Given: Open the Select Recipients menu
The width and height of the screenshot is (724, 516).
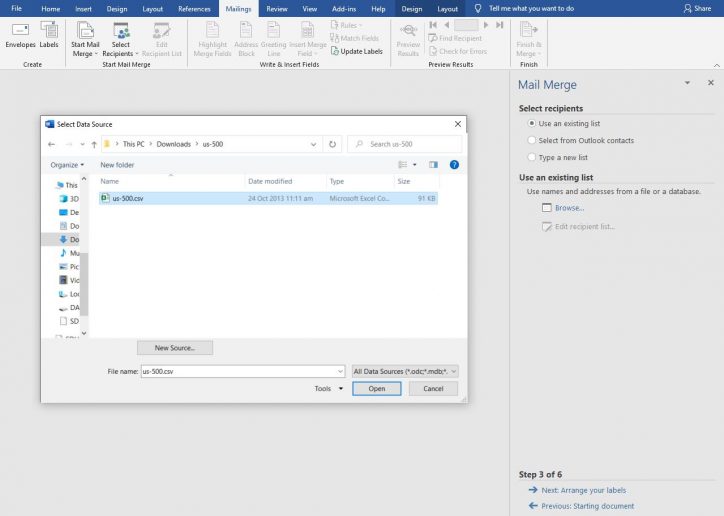Looking at the screenshot, I should tap(121, 40).
